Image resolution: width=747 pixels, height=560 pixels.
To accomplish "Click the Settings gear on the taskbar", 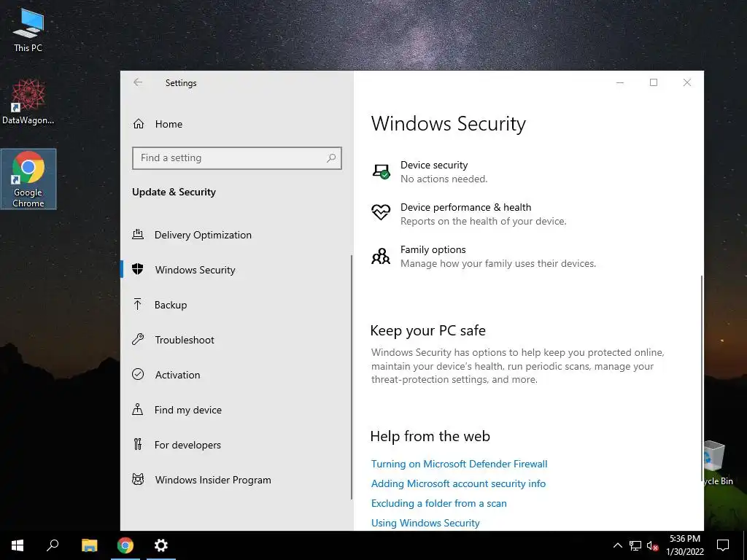I will click(x=161, y=545).
